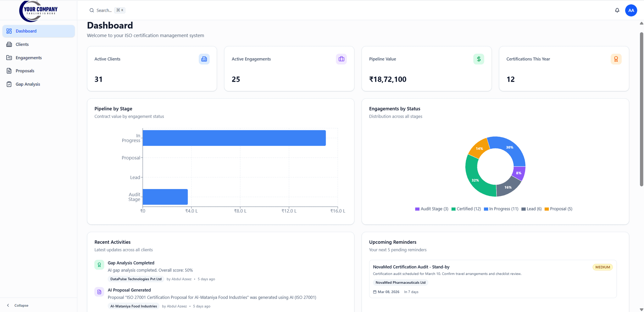Click the Engagements chart icon in sidebar
This screenshot has width=644, height=312.
point(9,58)
